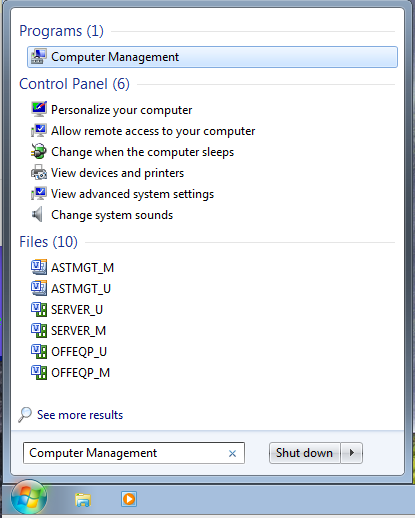This screenshot has width=415, height=518.
Task: Clear the search box with the X
Action: point(232,453)
